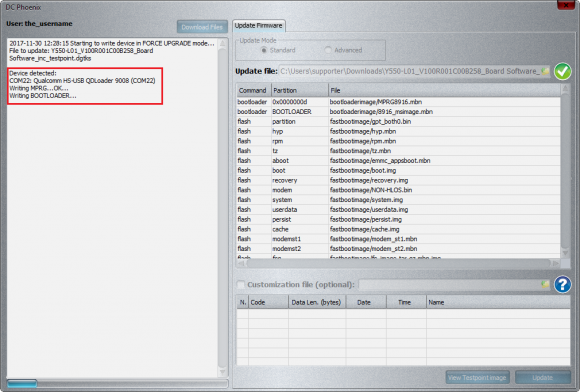580x392 pixels.
Task: Select the fastbootimage/boot.img row
Action: [x=399, y=170]
